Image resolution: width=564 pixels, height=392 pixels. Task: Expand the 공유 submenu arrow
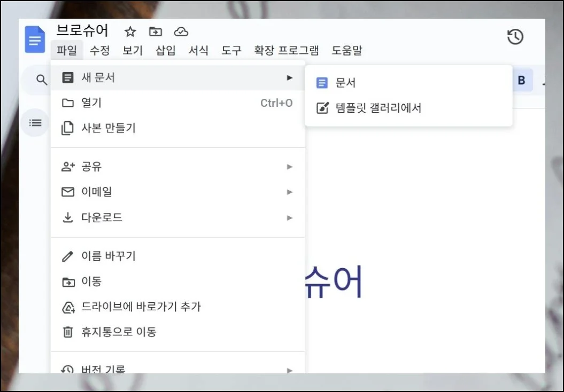point(290,166)
